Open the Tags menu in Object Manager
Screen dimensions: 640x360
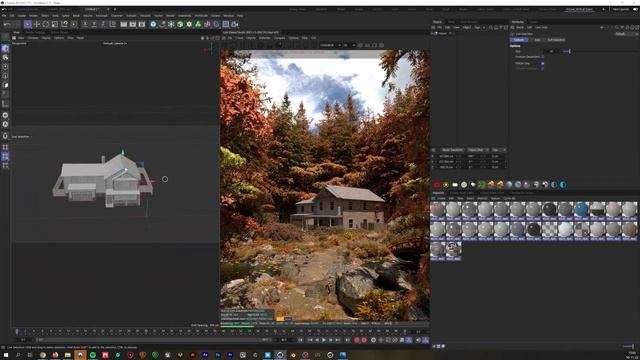[x=477, y=27]
